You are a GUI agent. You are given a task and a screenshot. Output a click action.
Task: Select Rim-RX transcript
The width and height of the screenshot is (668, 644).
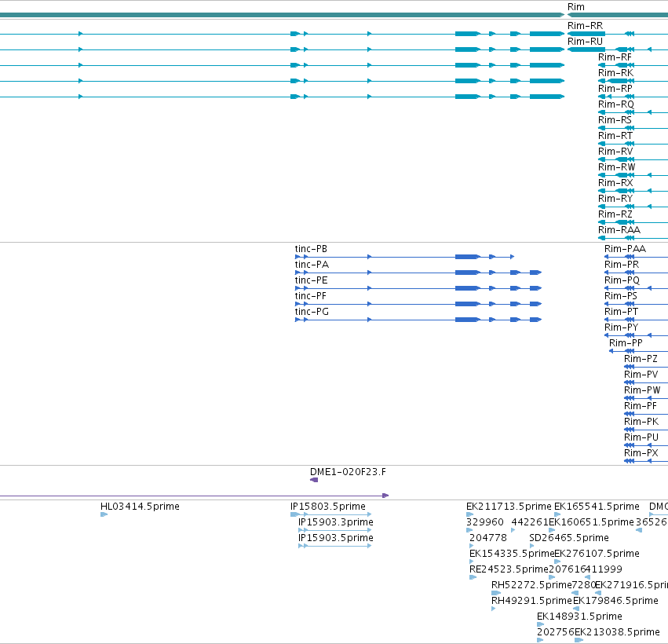(x=615, y=183)
